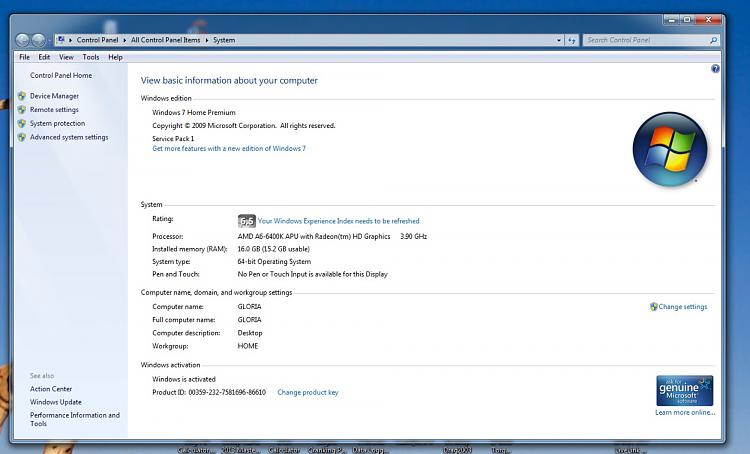Click the search magnifier icon
This screenshot has width=750, height=454.
click(x=713, y=40)
